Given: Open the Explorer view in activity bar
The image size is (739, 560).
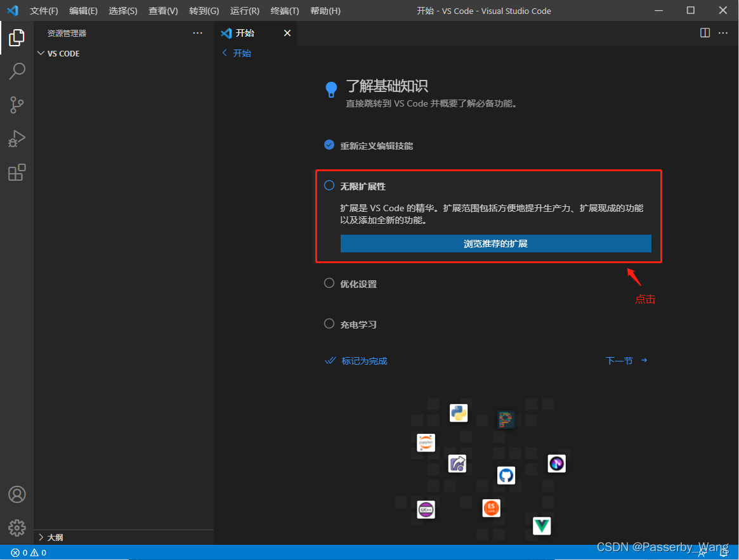Looking at the screenshot, I should [16, 37].
